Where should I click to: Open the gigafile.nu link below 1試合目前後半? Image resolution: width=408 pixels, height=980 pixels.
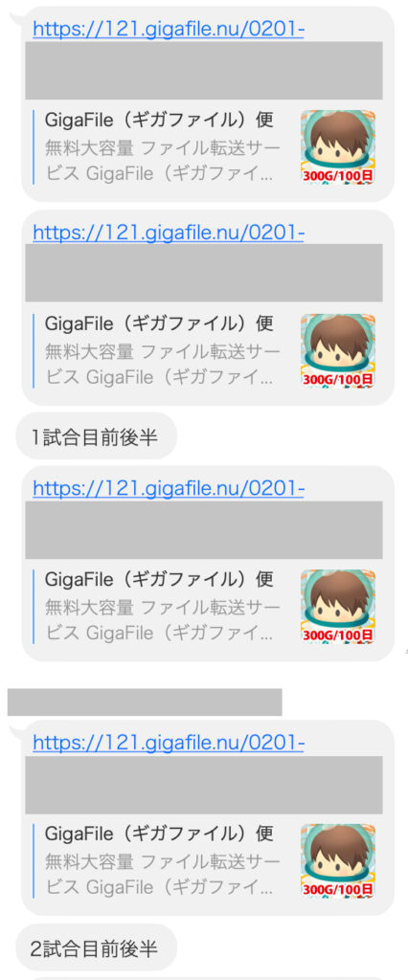pos(169,488)
